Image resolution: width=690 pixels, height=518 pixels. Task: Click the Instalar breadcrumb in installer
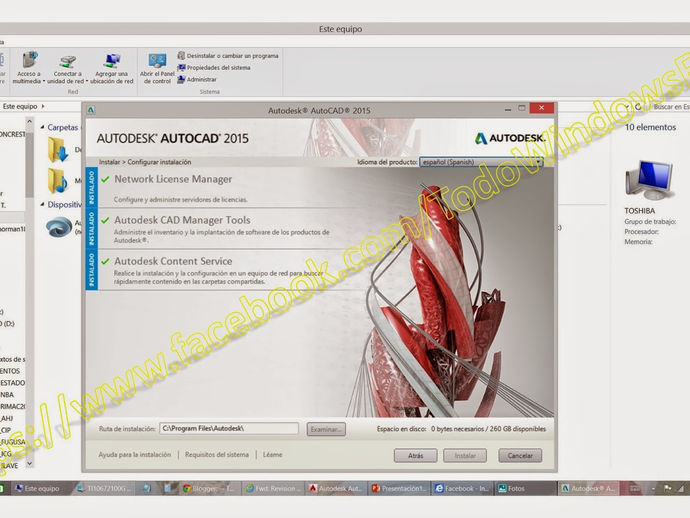click(109, 162)
